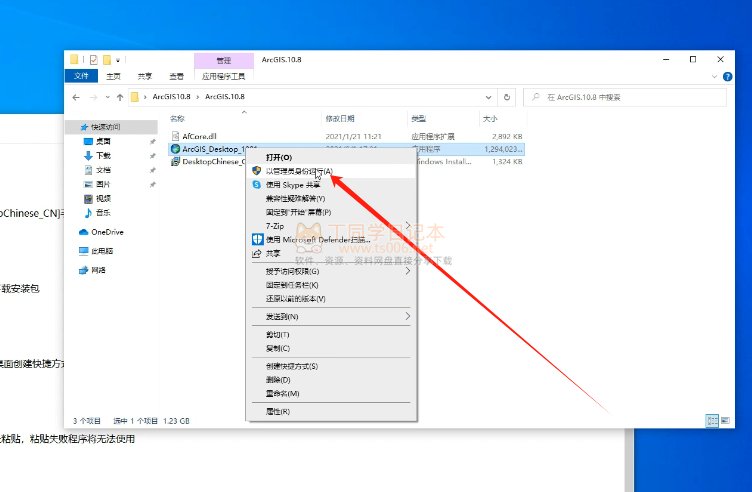Click the Skype share icon in the context menu
752x492 pixels.
point(257,185)
